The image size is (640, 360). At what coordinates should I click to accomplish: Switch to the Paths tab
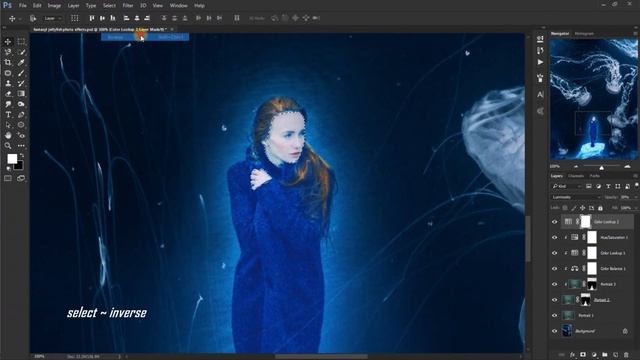coord(595,176)
